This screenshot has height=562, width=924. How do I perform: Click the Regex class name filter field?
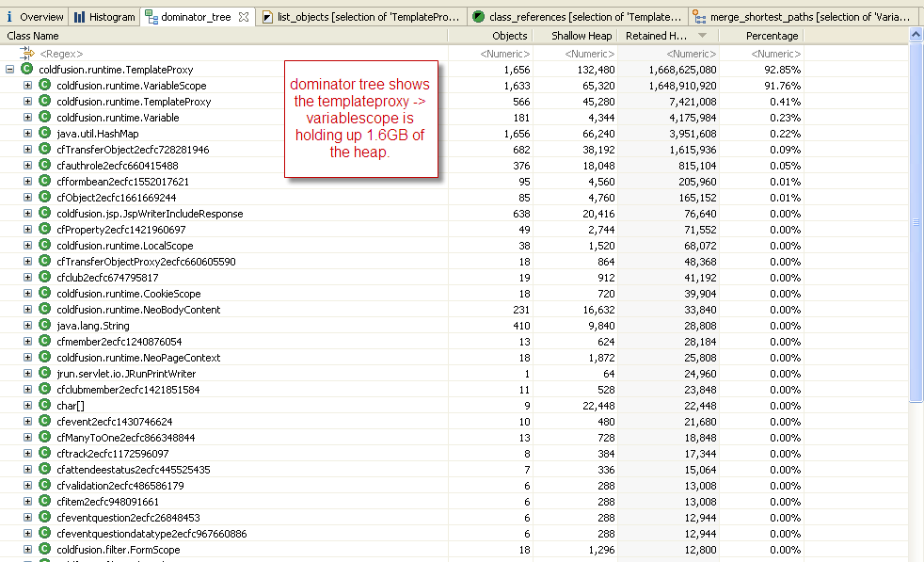pos(61,54)
